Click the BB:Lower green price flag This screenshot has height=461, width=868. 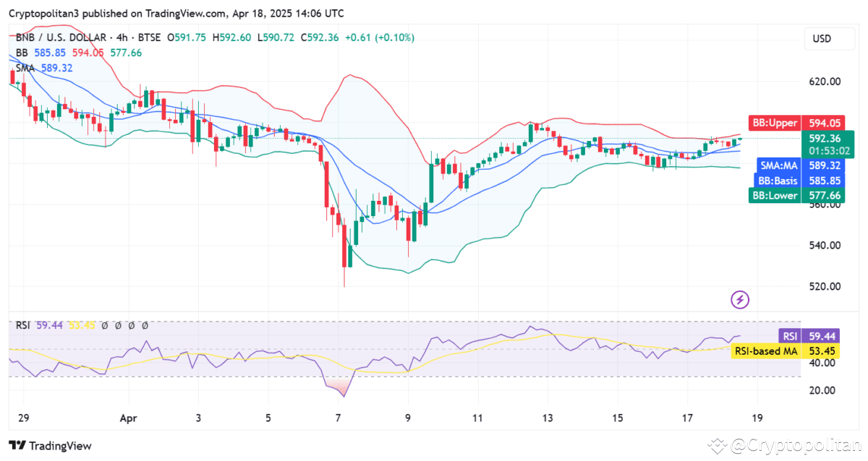775,195
